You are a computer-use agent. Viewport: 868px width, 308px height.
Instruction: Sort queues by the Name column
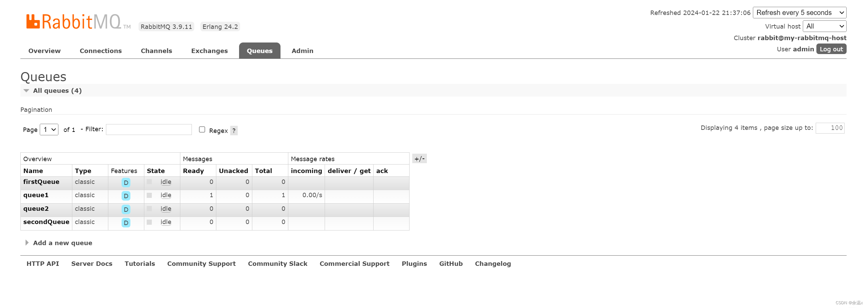(x=33, y=171)
